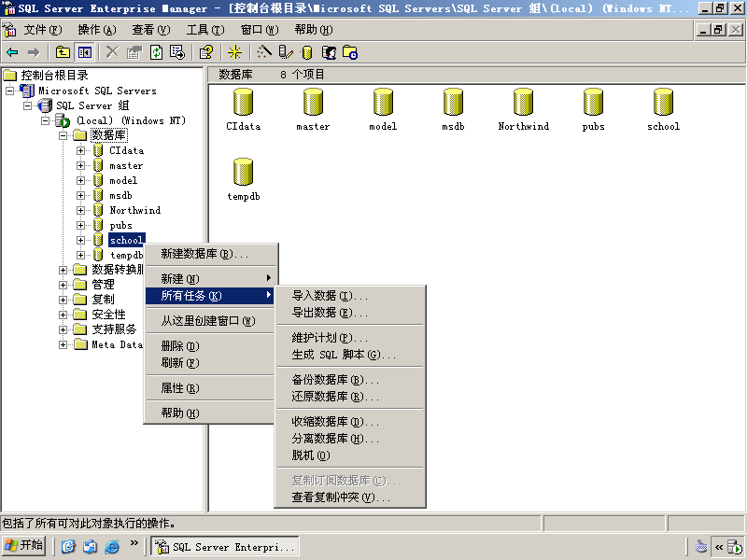The image size is (747, 560).
Task: Select 维护计划(P)... from submenu
Action: coord(349,338)
